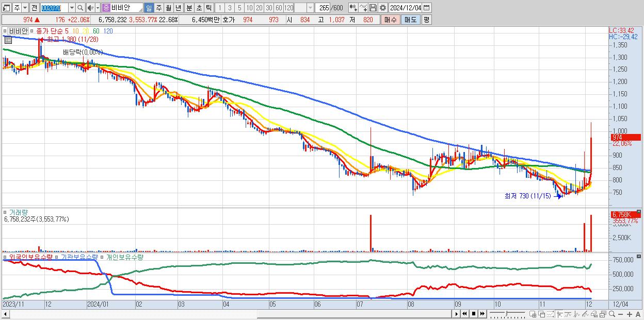Viewport: 644px width, 320px height.
Task: Click the add chart area icon
Action: point(533,314)
